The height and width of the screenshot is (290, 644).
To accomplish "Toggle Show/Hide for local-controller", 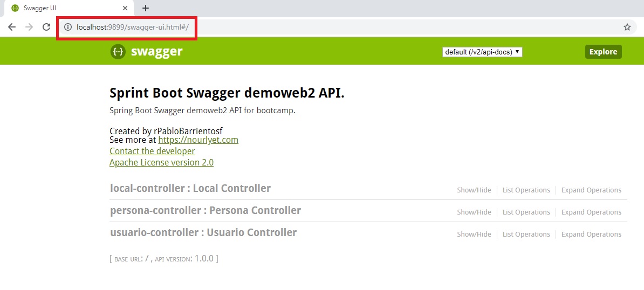I will 474,190.
